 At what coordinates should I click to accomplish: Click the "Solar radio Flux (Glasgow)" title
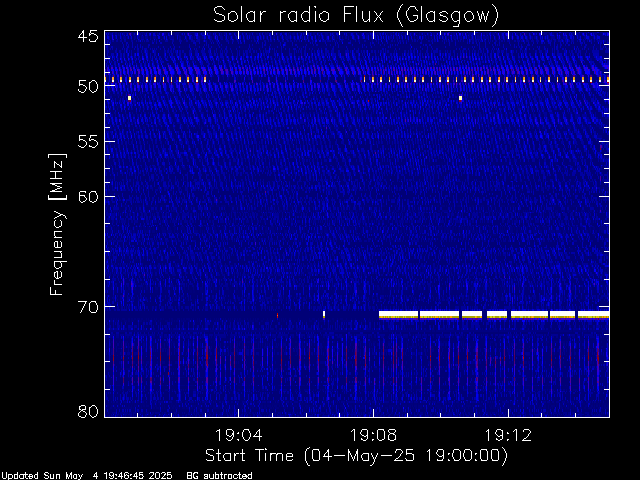[x=356, y=15]
